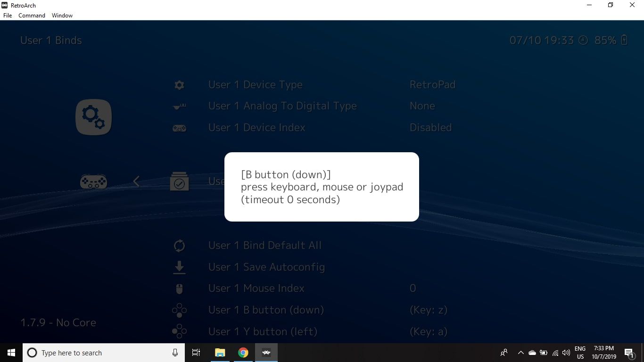Open the Windows Start menu
Screen dimensions: 644x362
11,353
